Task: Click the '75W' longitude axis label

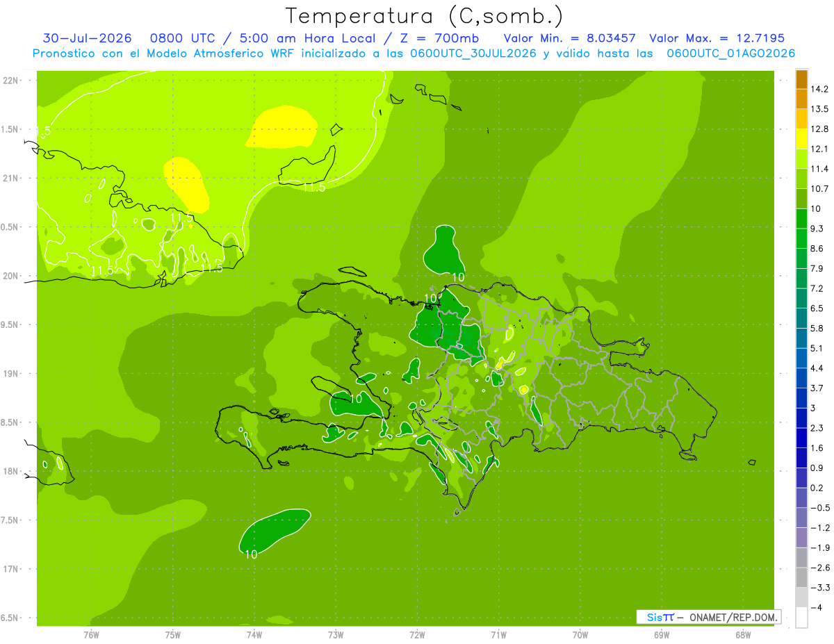Action: click(x=173, y=635)
